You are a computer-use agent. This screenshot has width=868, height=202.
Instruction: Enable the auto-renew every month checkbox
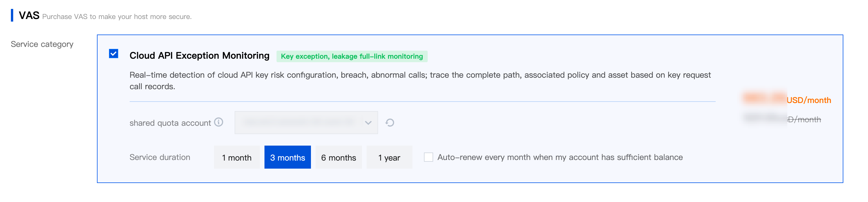pos(428,157)
